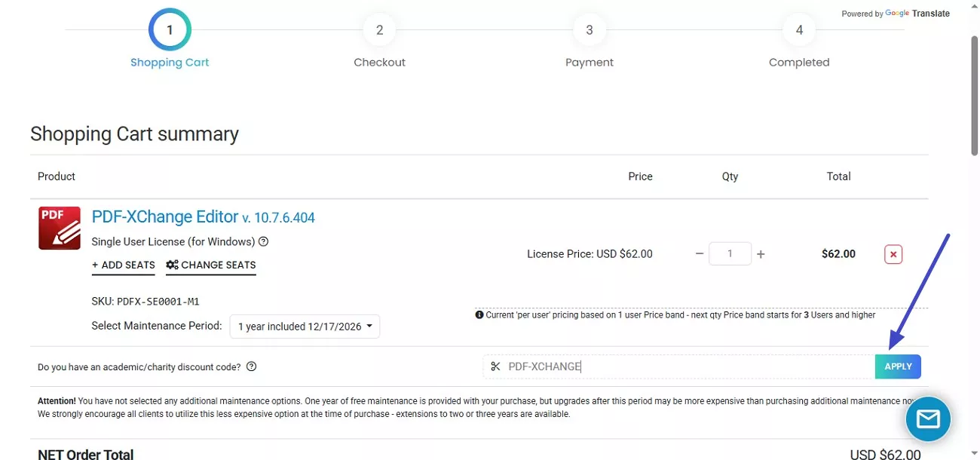
Task: Select the Payment step
Action: [x=590, y=29]
